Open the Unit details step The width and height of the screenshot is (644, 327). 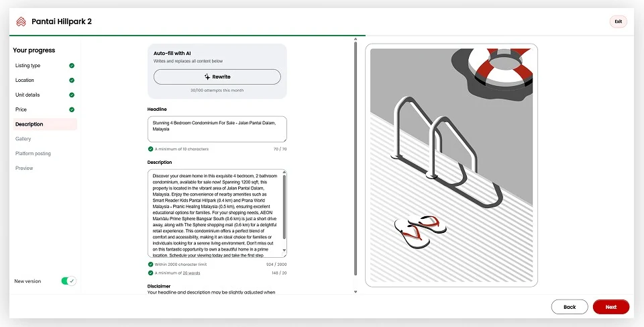(x=45, y=95)
